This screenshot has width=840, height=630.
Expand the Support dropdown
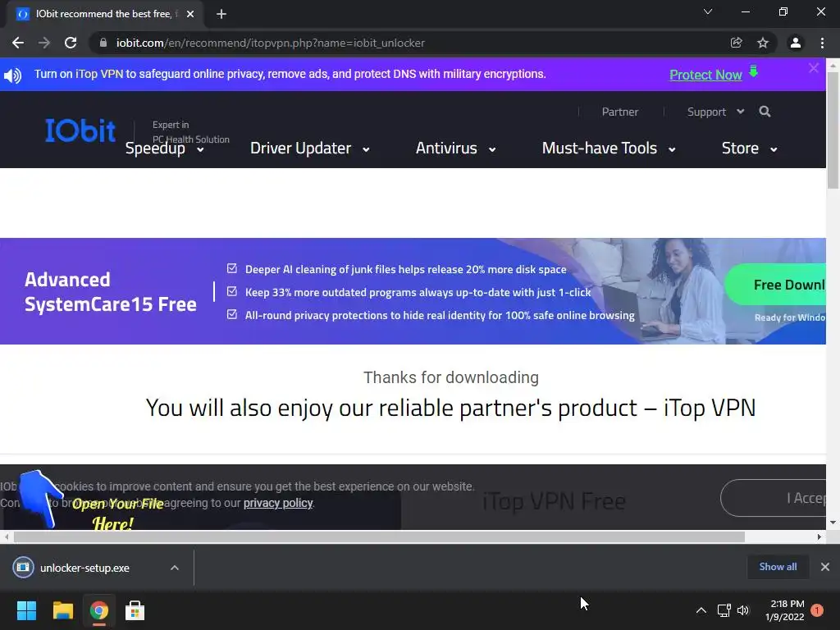click(715, 112)
